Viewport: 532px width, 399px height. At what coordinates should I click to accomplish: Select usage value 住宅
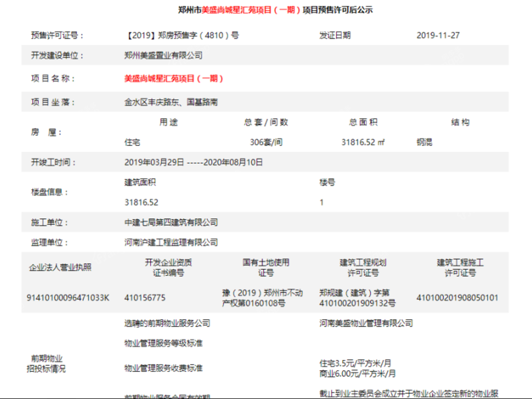click(x=133, y=142)
